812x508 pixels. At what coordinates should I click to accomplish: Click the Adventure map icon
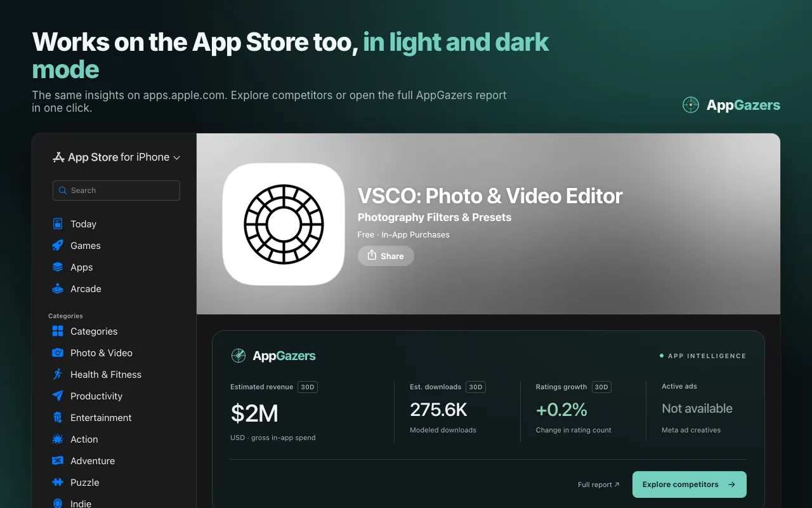[58, 460]
